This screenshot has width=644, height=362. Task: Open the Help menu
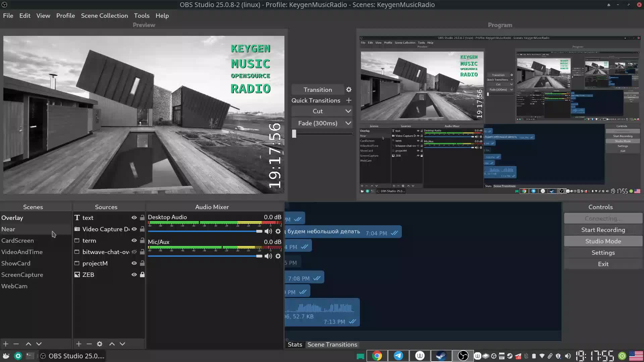point(162,15)
